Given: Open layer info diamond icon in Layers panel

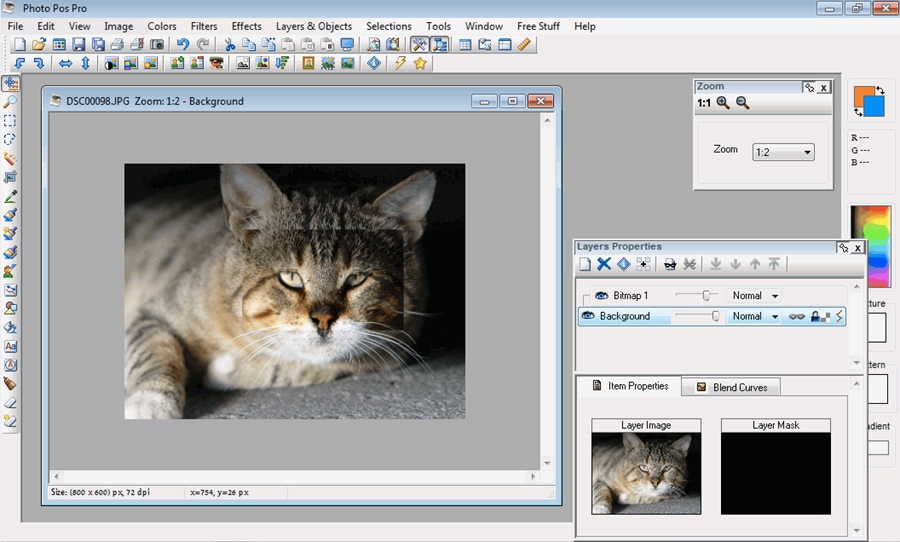Looking at the screenshot, I should (623, 264).
